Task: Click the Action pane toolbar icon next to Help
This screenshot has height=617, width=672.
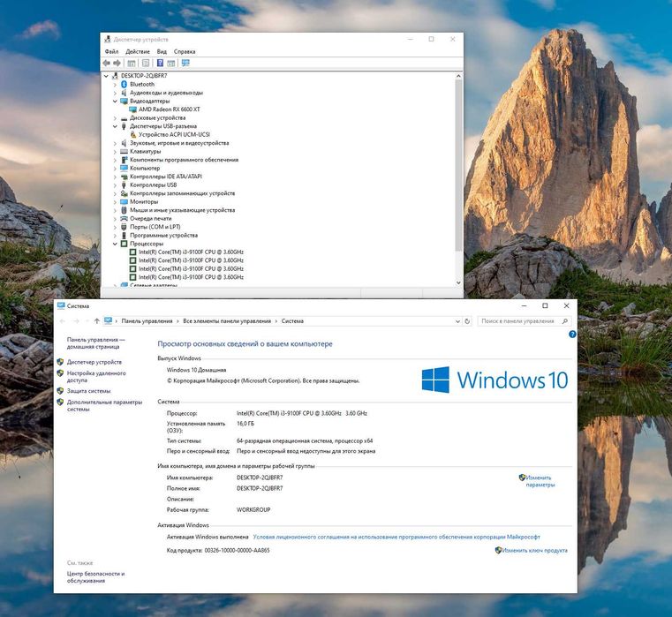Action: (x=171, y=63)
